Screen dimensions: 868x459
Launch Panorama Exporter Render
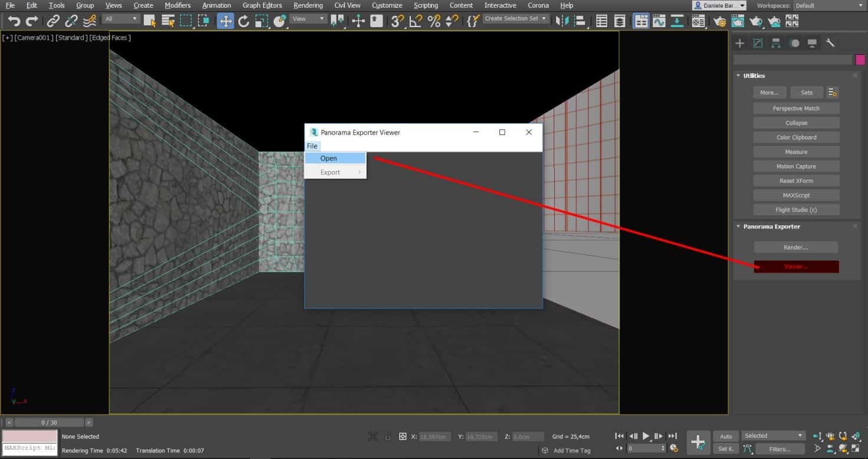coord(795,247)
